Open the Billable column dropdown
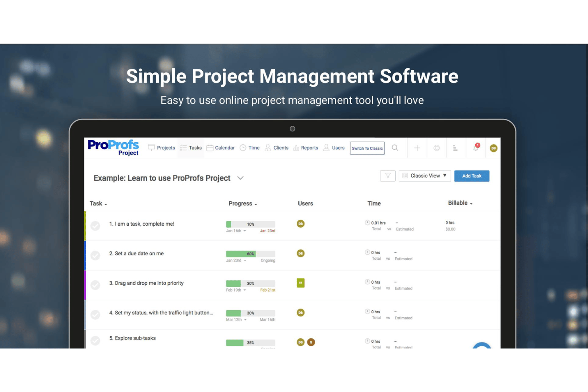This screenshot has width=588, height=392. (x=460, y=203)
